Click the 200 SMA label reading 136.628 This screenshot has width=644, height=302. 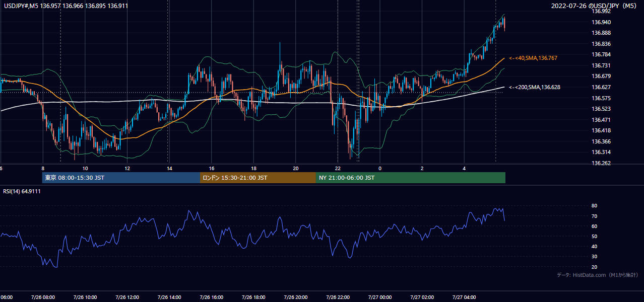point(534,87)
